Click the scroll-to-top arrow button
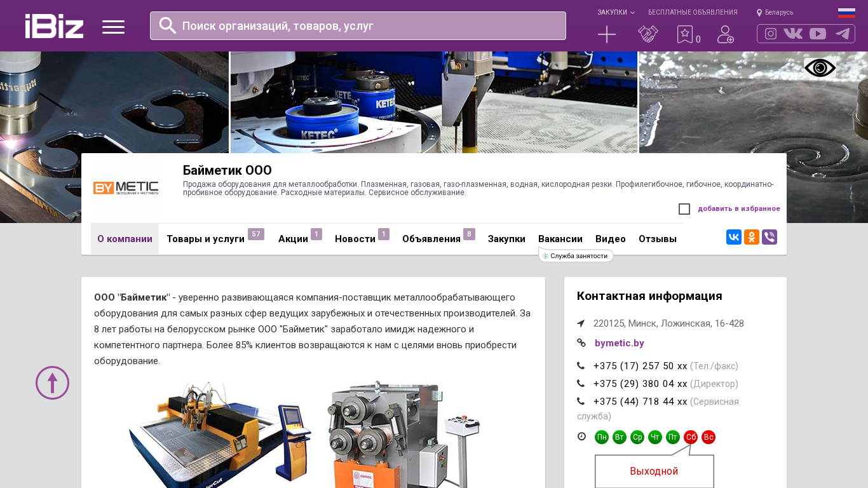Viewport: 868px width, 488px height. point(52,383)
